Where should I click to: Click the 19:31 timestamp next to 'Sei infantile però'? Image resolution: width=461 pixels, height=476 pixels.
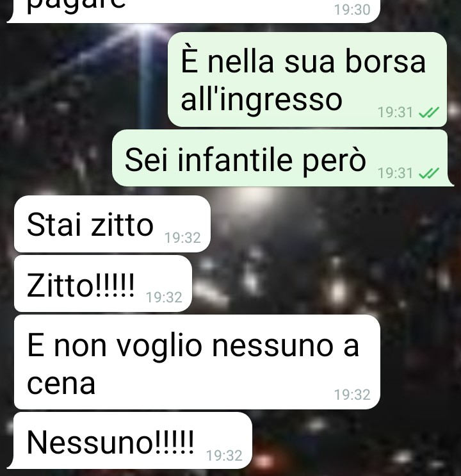tap(395, 174)
